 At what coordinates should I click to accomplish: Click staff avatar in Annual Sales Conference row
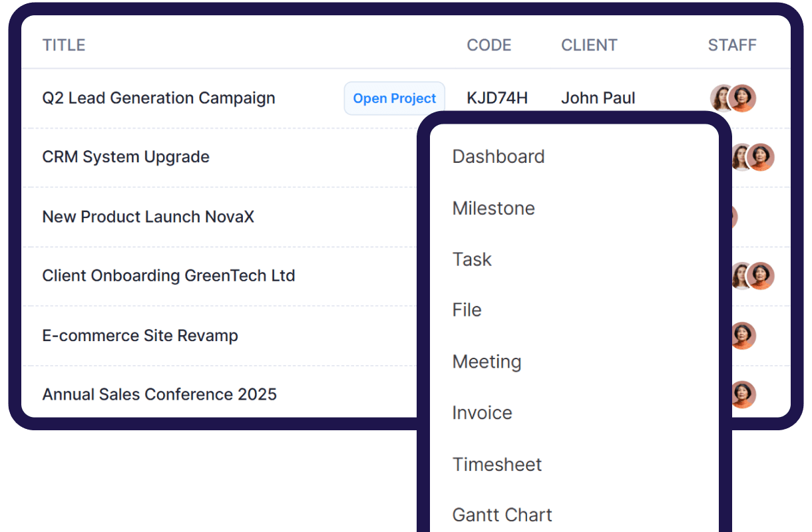742,394
